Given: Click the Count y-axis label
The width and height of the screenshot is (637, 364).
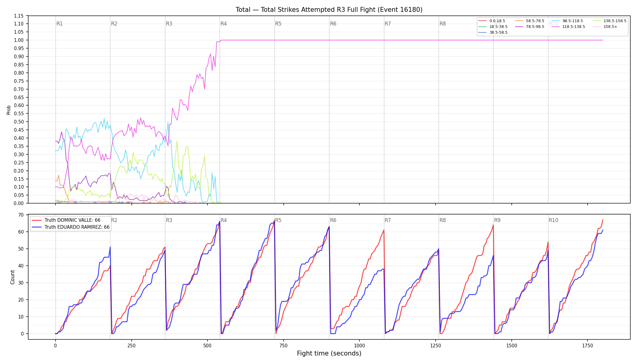Looking at the screenshot, I should tap(12, 277).
